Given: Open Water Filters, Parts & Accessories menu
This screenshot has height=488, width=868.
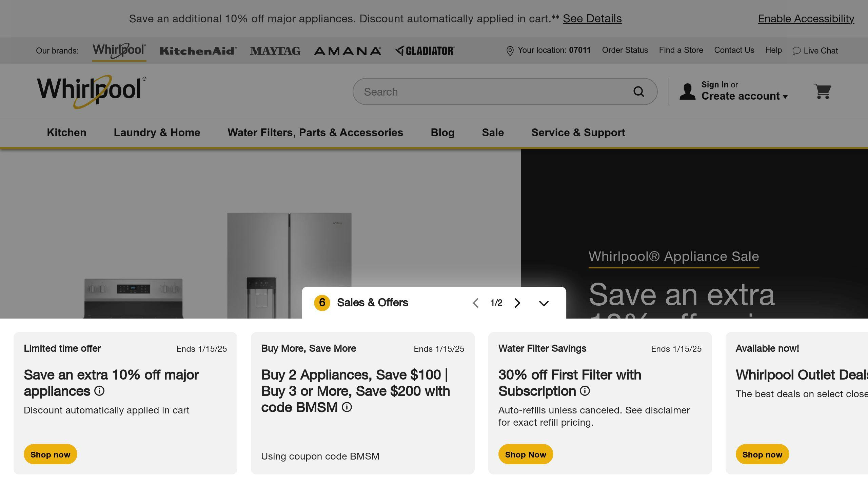Looking at the screenshot, I should pyautogui.click(x=315, y=133).
